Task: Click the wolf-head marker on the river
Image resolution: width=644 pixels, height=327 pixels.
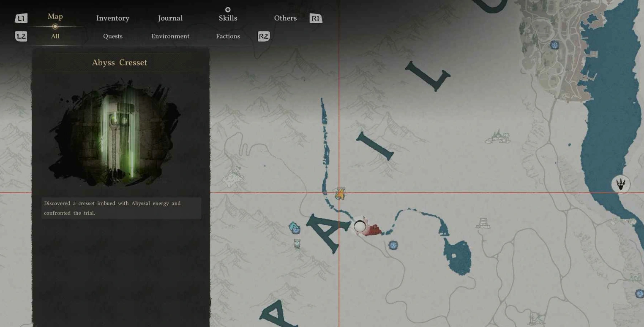Action: 620,184
